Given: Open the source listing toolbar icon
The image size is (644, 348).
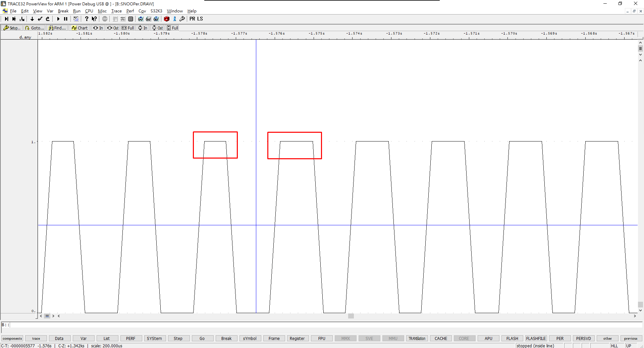Looking at the screenshot, I should (115, 19).
